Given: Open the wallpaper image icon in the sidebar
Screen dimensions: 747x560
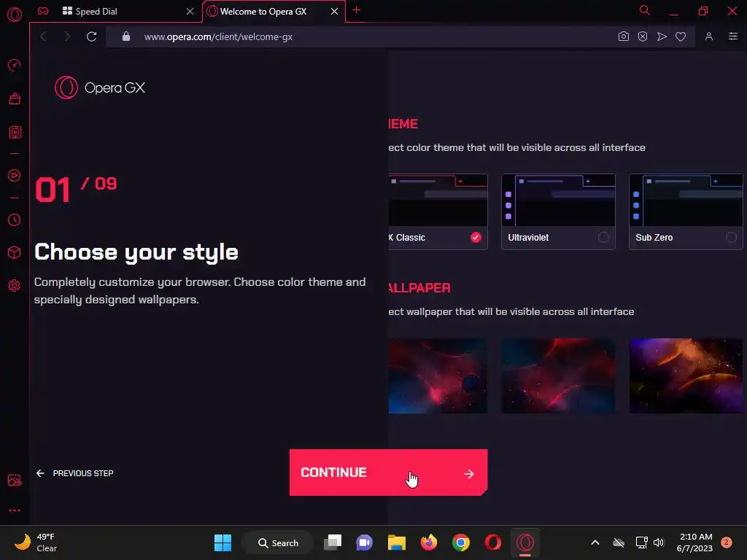Looking at the screenshot, I should coord(15,480).
